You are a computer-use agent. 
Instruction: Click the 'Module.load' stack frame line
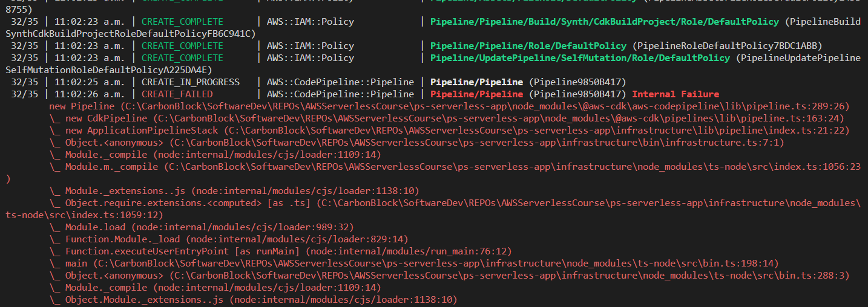click(x=201, y=227)
